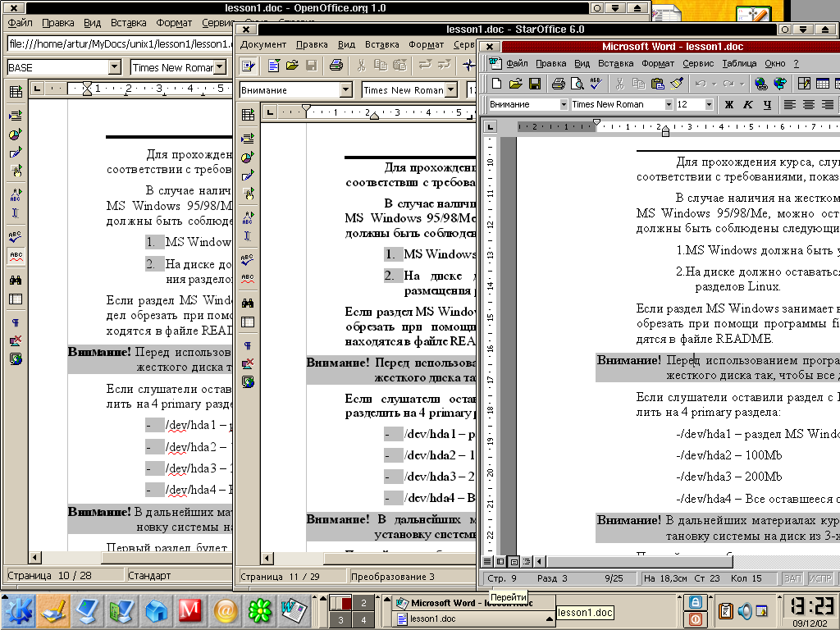Switch to virtual desktop 2
Viewport: 840px width, 630px height.
[x=363, y=603]
